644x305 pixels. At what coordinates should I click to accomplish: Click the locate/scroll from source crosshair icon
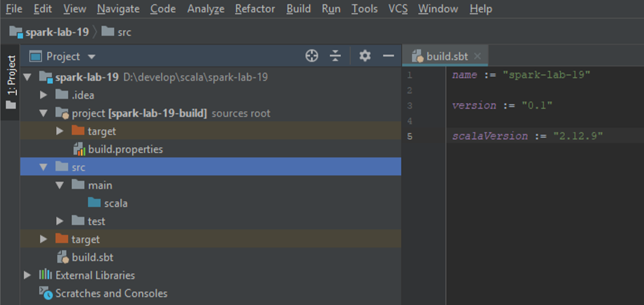[312, 56]
